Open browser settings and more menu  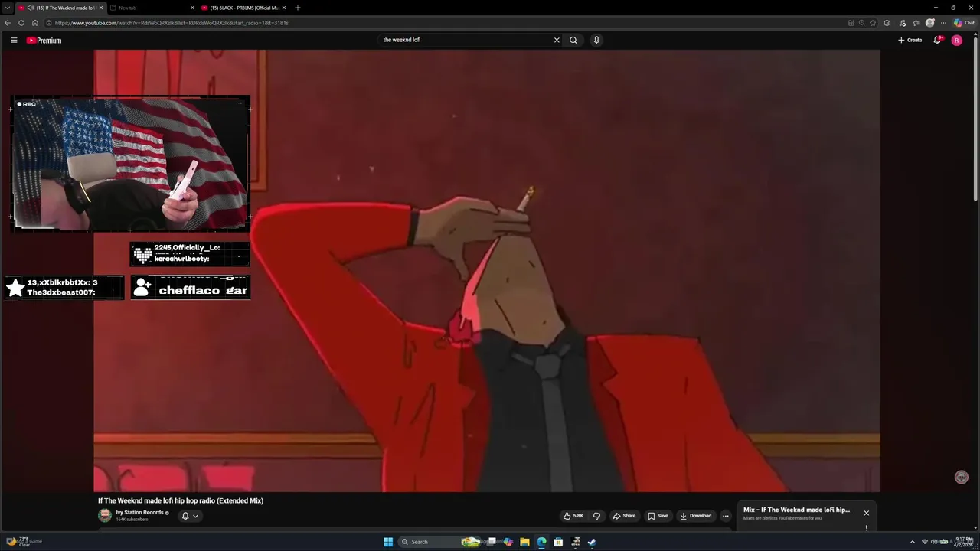(x=943, y=23)
